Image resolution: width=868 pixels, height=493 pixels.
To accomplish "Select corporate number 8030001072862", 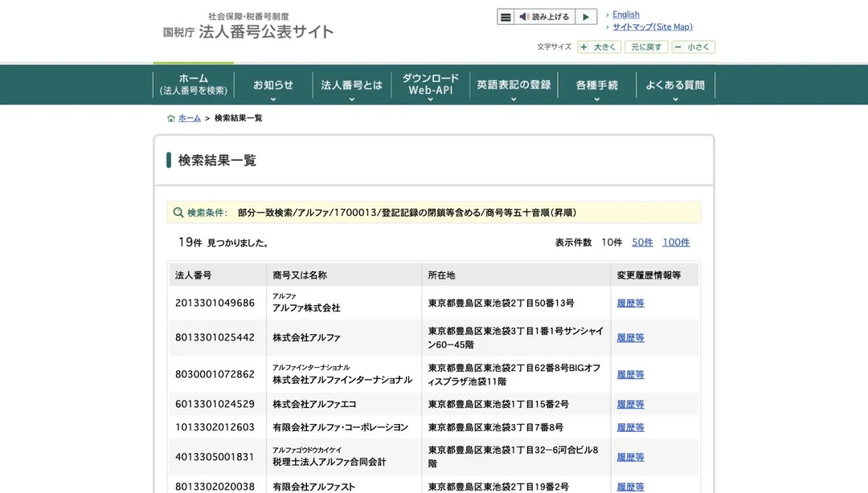I will click(215, 375).
